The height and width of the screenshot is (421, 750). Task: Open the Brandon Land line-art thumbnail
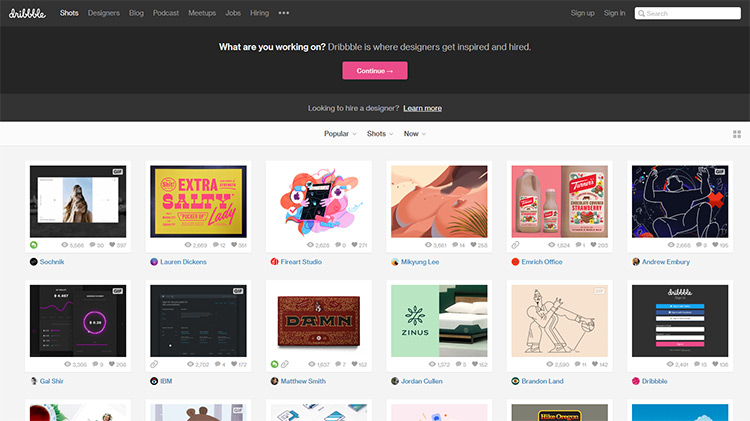tap(560, 321)
